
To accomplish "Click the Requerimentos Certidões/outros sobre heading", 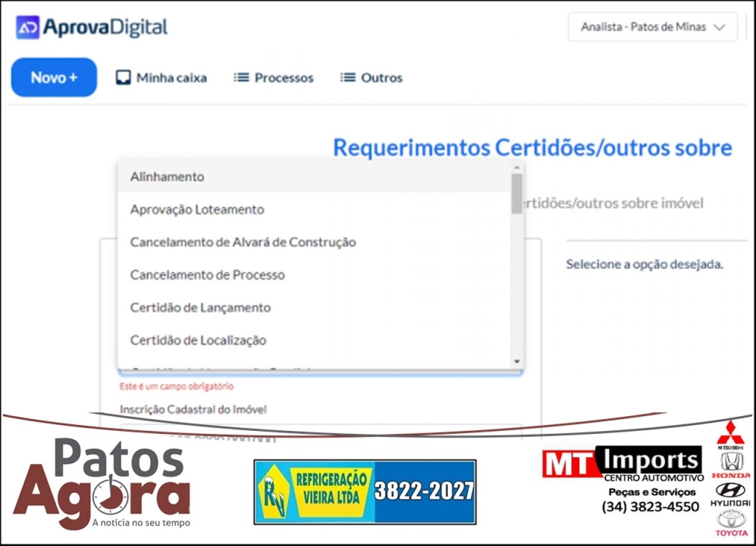I will pos(532,148).
